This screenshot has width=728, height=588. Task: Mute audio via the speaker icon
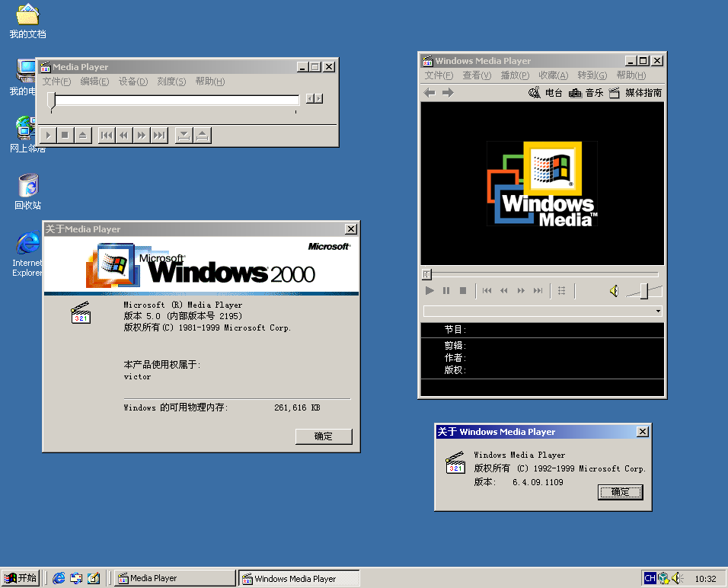tap(614, 290)
